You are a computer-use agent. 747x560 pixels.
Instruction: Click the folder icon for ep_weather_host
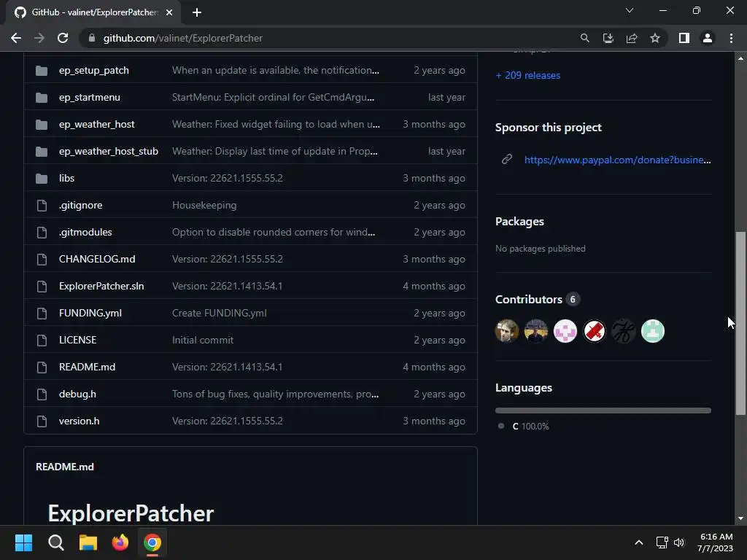click(x=42, y=124)
